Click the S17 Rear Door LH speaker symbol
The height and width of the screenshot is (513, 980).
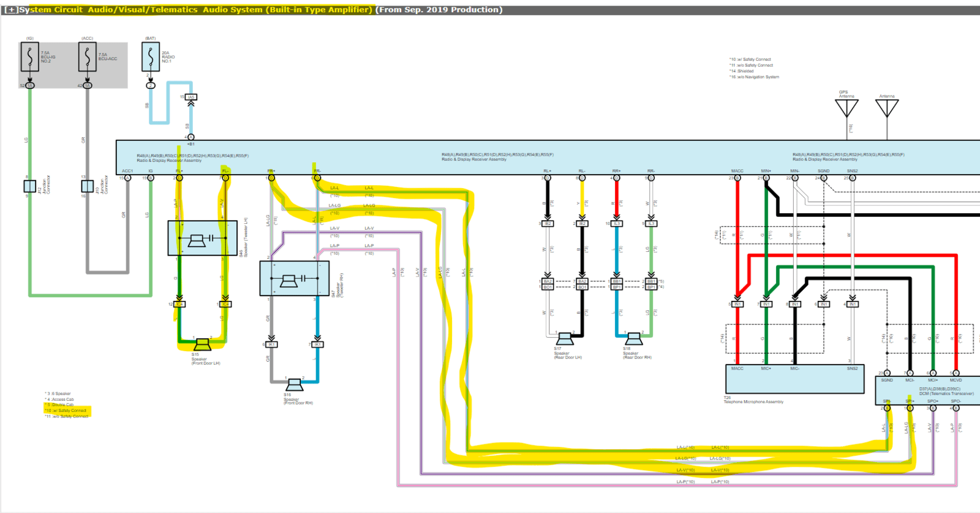(565, 338)
